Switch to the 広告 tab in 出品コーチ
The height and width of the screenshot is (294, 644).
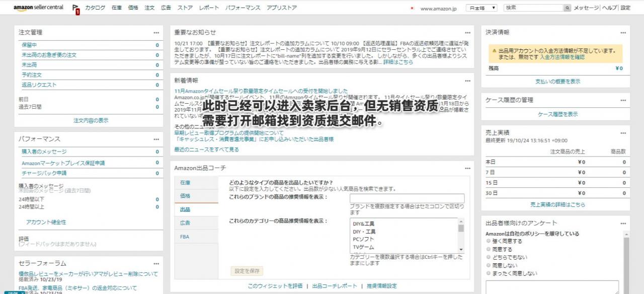197,223
